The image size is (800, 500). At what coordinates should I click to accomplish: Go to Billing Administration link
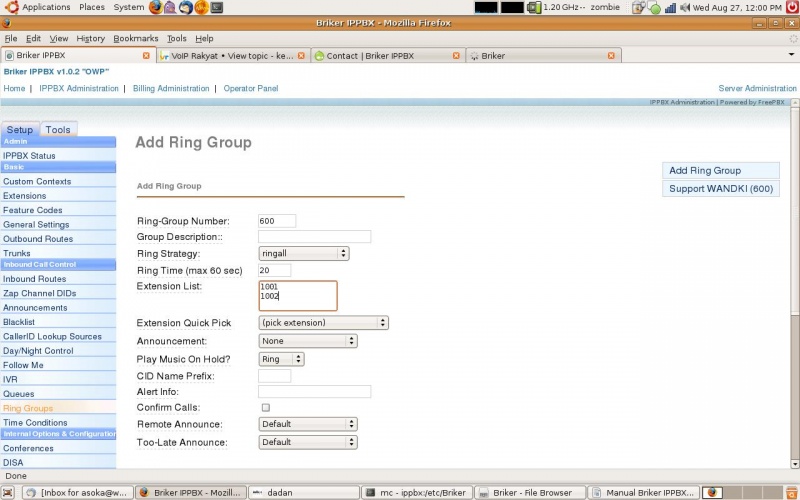click(171, 88)
